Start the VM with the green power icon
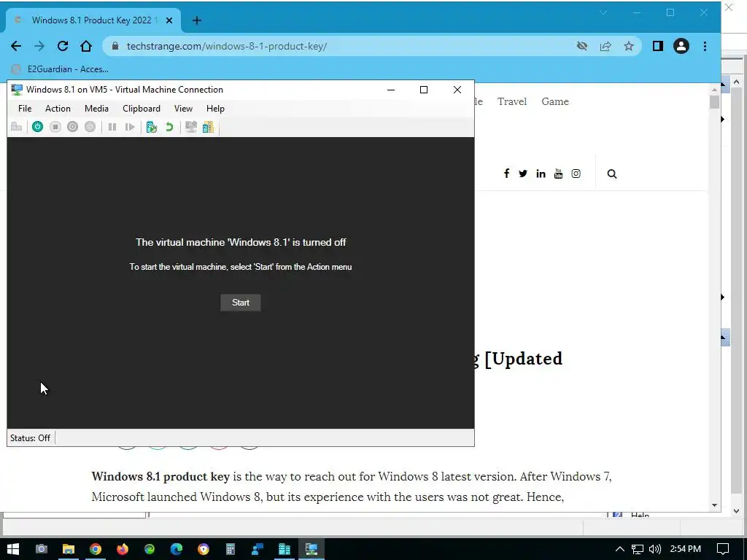 [x=38, y=127]
